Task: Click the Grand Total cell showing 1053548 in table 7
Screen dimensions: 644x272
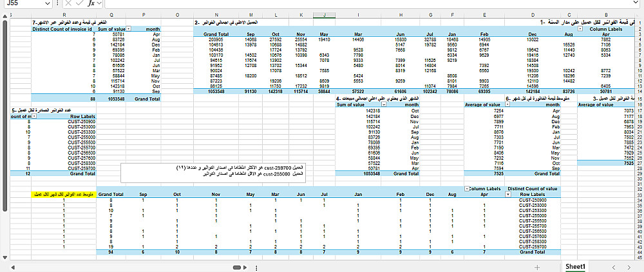Action: 111,99
